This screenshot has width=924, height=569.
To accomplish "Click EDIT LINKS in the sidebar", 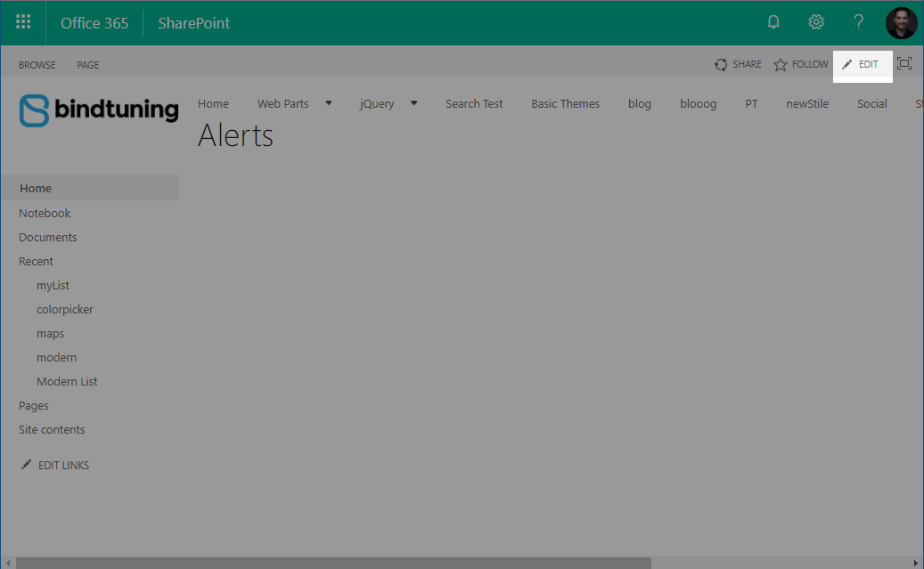I will pyautogui.click(x=63, y=466).
